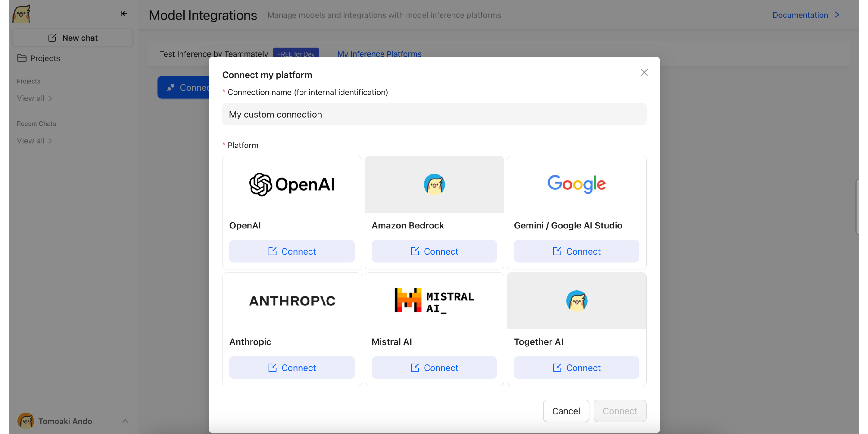The width and height of the screenshot is (868, 434).
Task: Select the Mistral AI logo
Action: [x=434, y=301]
